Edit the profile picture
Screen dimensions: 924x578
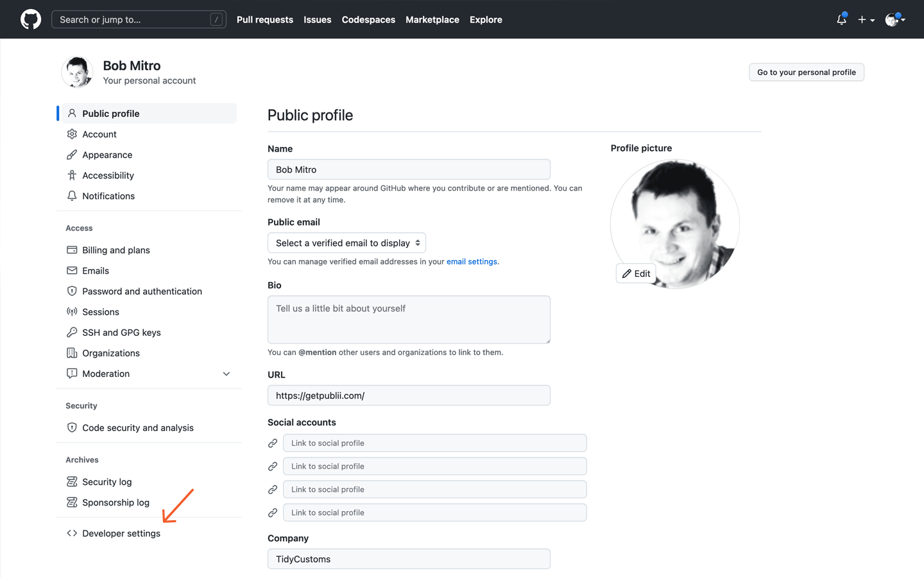636,273
